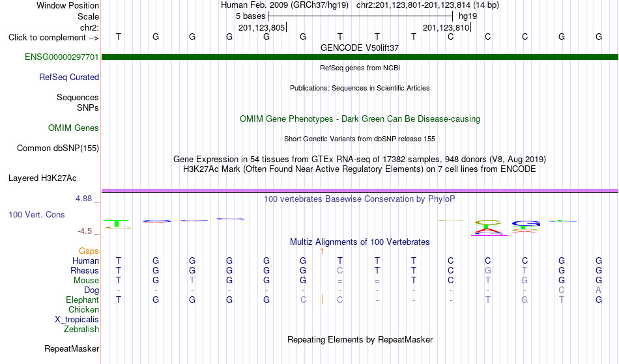Click the Layered H3K27Ac track label

(42, 178)
